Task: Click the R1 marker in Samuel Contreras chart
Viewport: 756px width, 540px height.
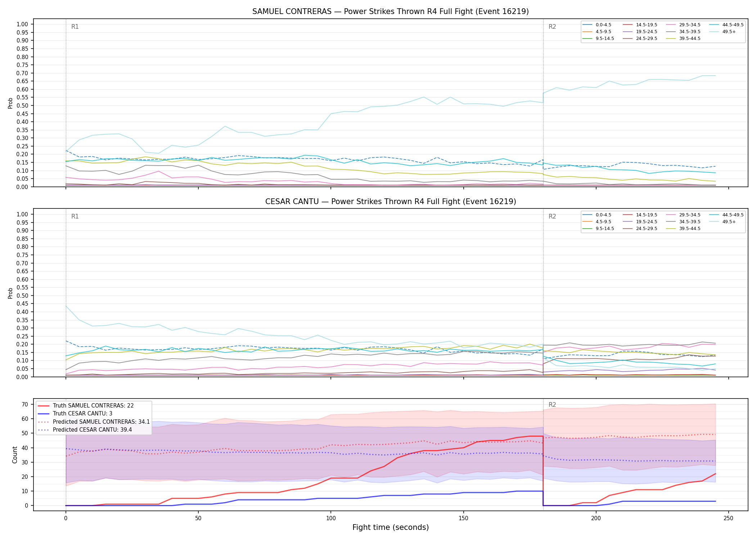Action: [x=75, y=27]
